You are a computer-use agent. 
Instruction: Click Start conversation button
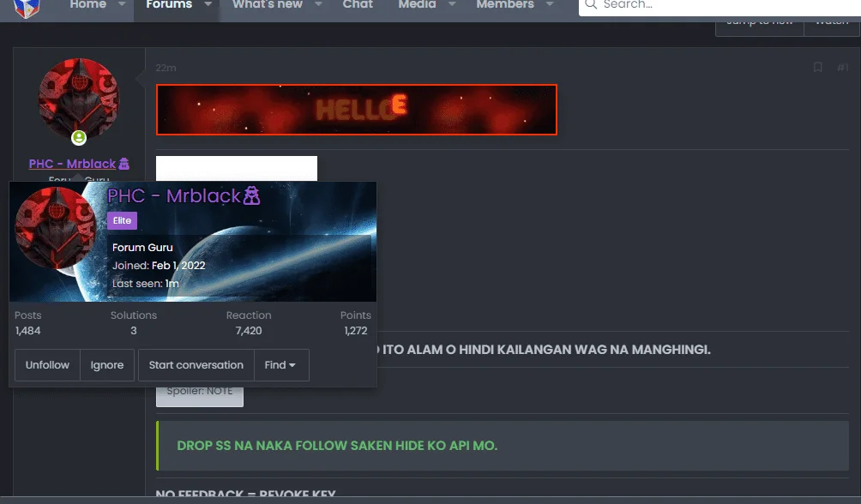coord(196,365)
